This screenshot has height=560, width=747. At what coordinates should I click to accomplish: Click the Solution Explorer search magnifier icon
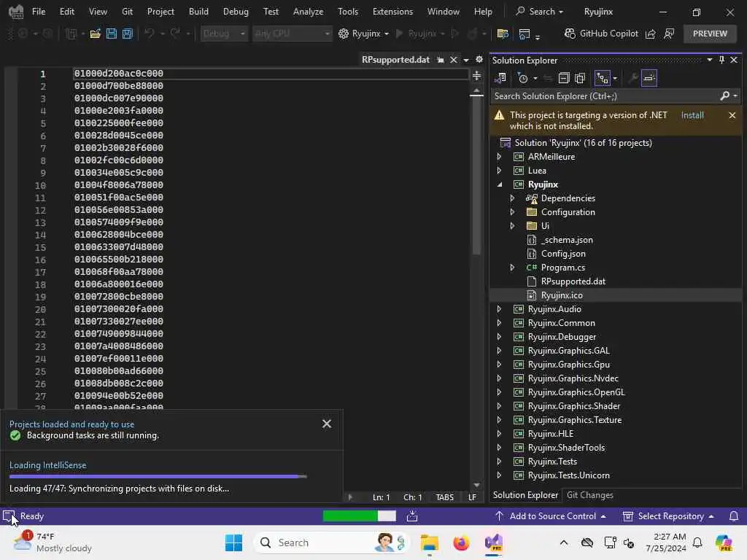coord(724,96)
